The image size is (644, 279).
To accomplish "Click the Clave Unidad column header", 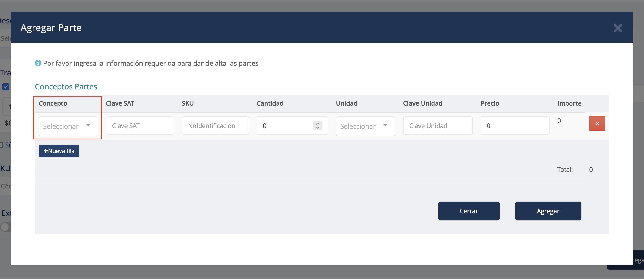I will tap(422, 103).
